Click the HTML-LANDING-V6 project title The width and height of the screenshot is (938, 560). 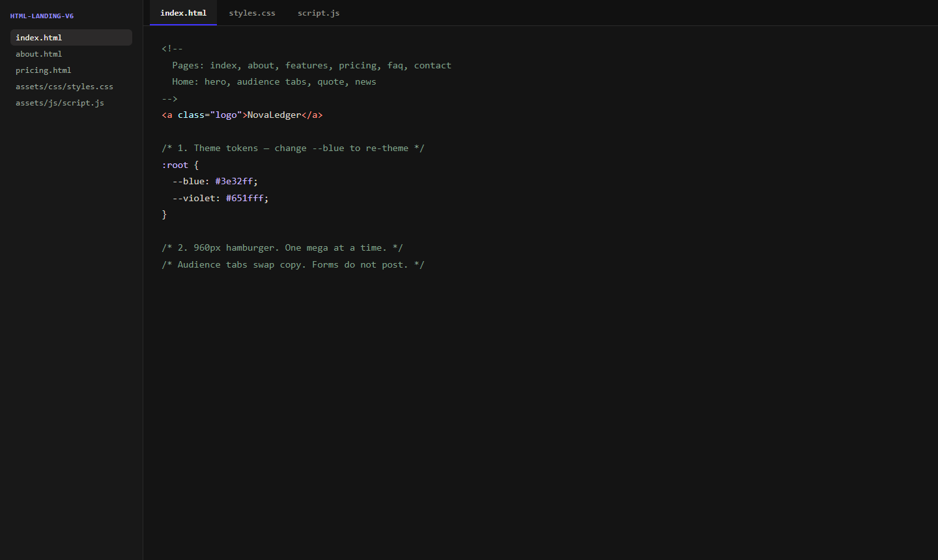[42, 16]
